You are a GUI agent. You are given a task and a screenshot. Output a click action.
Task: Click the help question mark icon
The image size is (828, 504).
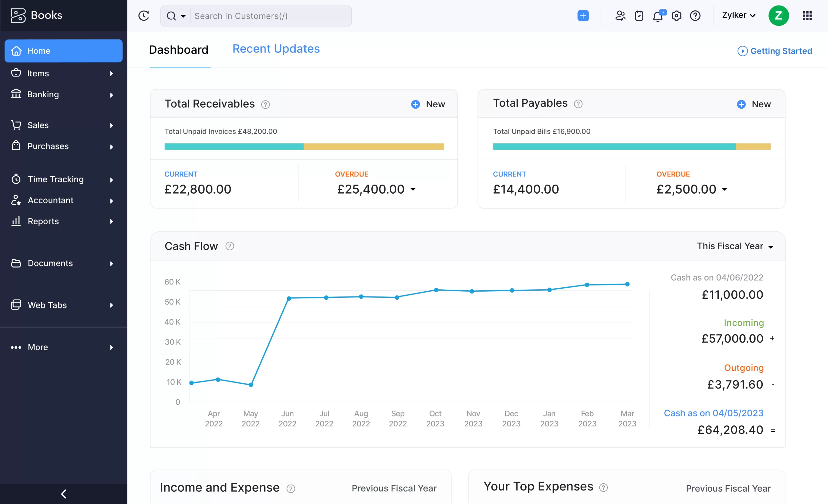(x=695, y=16)
